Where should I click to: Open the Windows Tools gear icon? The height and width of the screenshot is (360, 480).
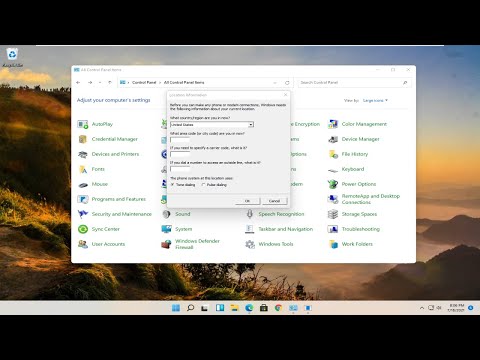pyautogui.click(x=250, y=244)
